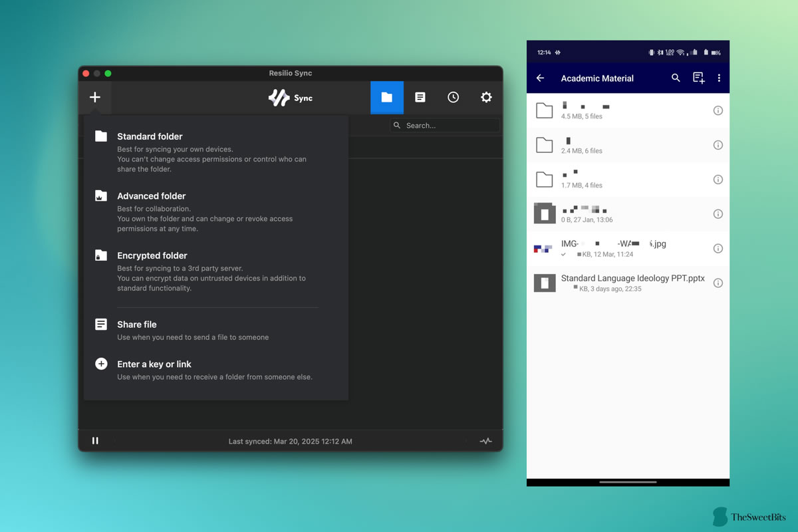Open the transfer activity graph icon
Screen dimensions: 798x532
point(486,441)
